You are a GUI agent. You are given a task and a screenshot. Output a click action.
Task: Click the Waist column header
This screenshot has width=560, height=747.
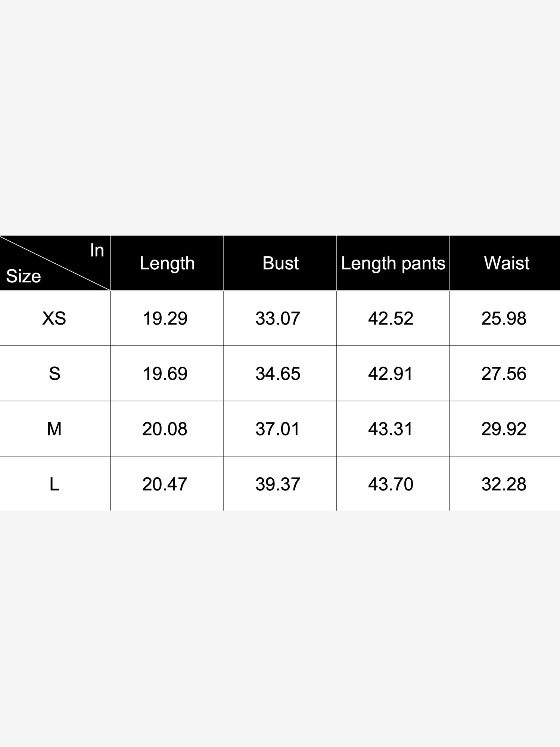click(x=507, y=263)
